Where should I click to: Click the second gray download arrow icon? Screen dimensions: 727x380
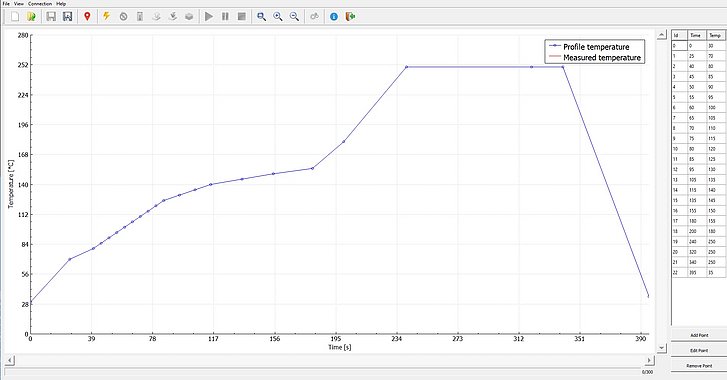pos(172,17)
